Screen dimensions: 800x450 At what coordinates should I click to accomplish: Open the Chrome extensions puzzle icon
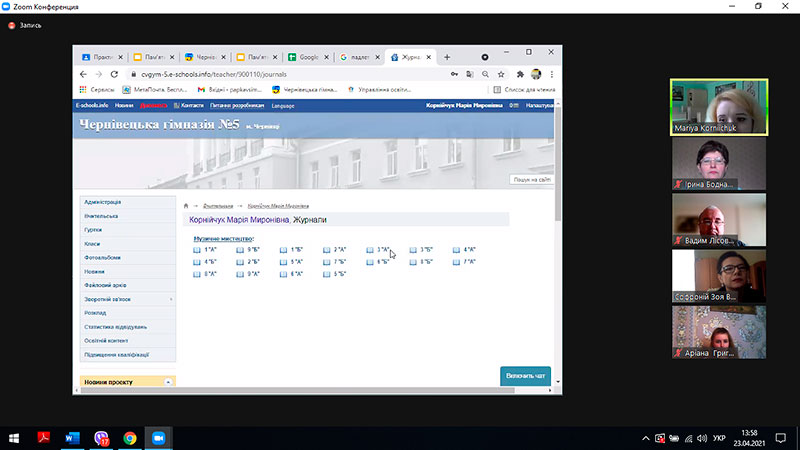coord(520,74)
